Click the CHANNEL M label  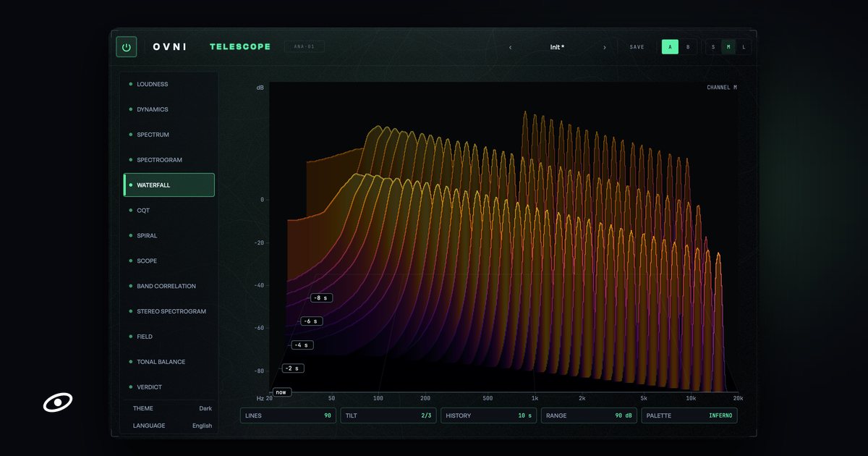click(x=722, y=88)
